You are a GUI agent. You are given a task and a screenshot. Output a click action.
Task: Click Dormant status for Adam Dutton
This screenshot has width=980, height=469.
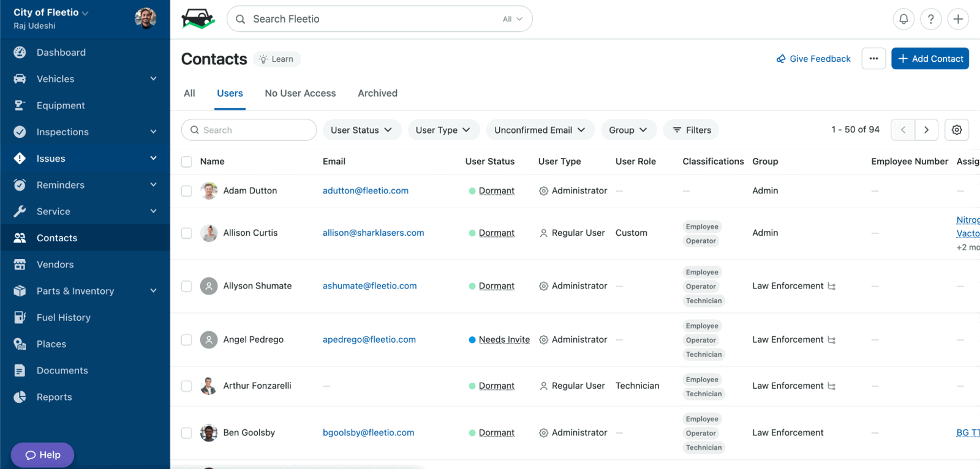(x=496, y=191)
